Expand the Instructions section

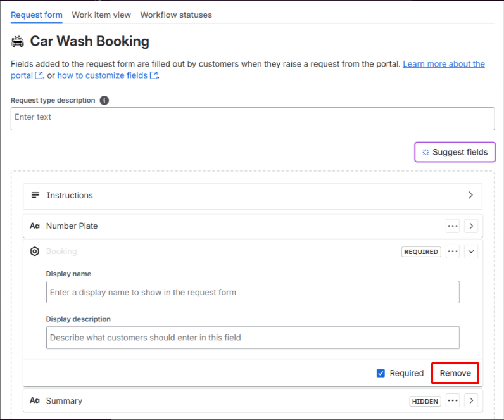point(470,195)
